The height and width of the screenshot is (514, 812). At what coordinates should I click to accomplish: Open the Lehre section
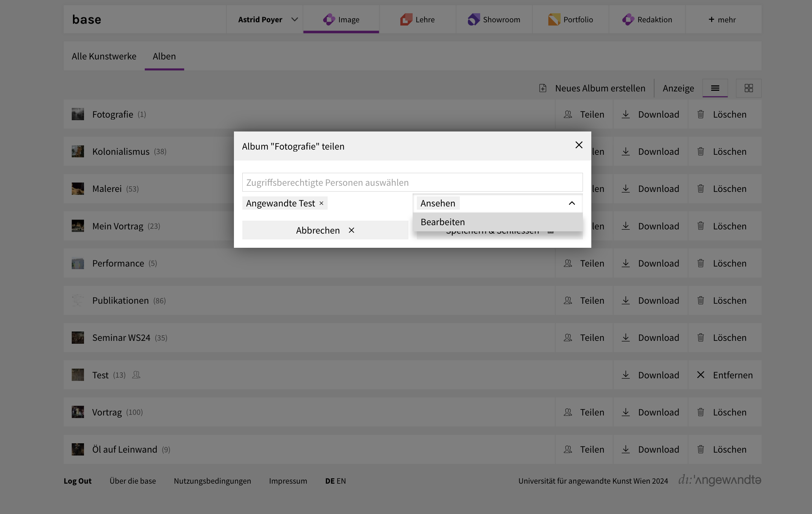pyautogui.click(x=417, y=20)
